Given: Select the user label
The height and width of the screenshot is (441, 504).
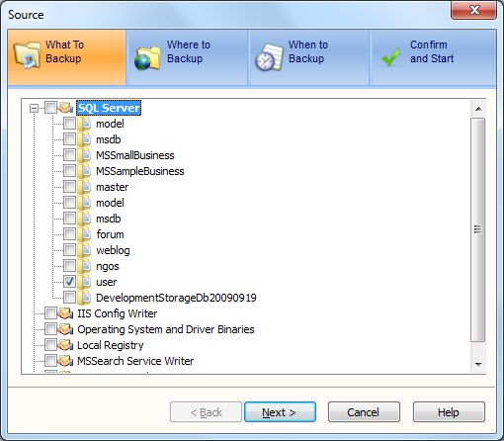Looking at the screenshot, I should (106, 282).
